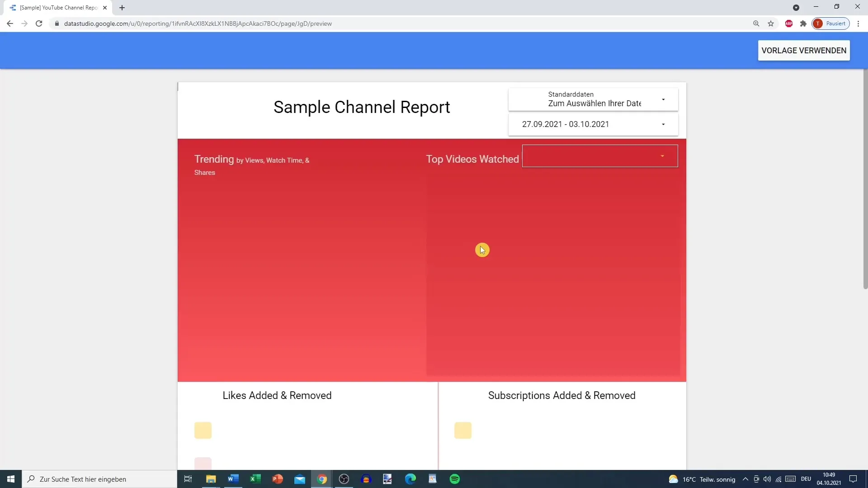Viewport: 868px width, 488px height.
Task: Click the VORLAGE VERWENDEN button
Action: click(x=804, y=50)
